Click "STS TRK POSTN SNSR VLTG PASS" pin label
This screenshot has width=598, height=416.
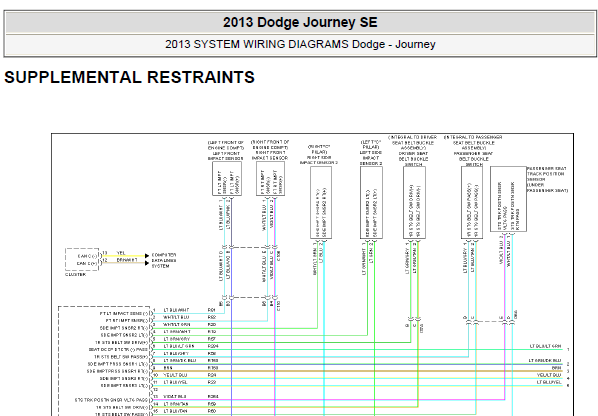tap(111, 400)
